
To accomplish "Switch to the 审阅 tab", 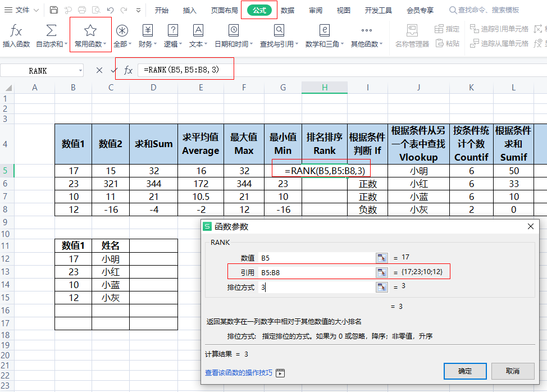I will point(316,11).
